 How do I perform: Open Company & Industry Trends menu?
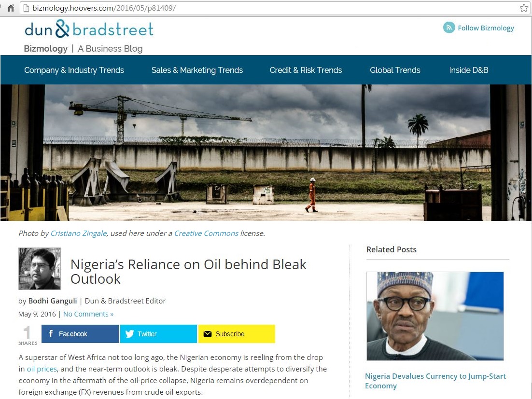click(x=74, y=70)
